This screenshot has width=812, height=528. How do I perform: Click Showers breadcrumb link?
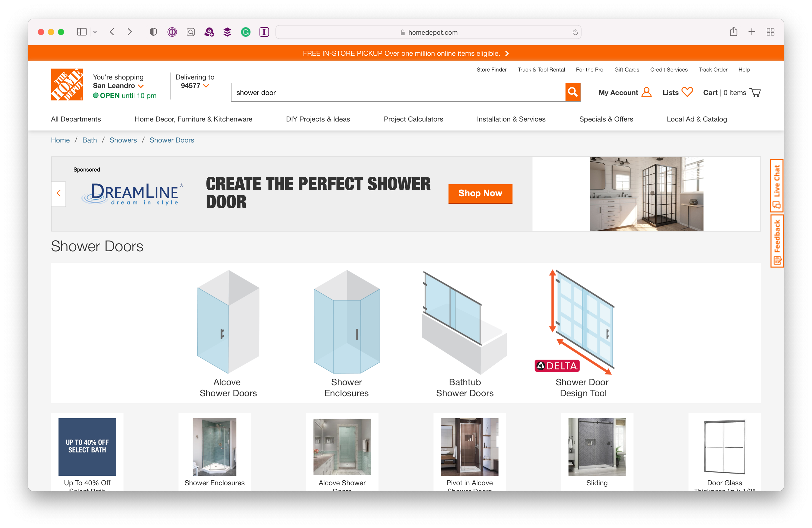[123, 140]
